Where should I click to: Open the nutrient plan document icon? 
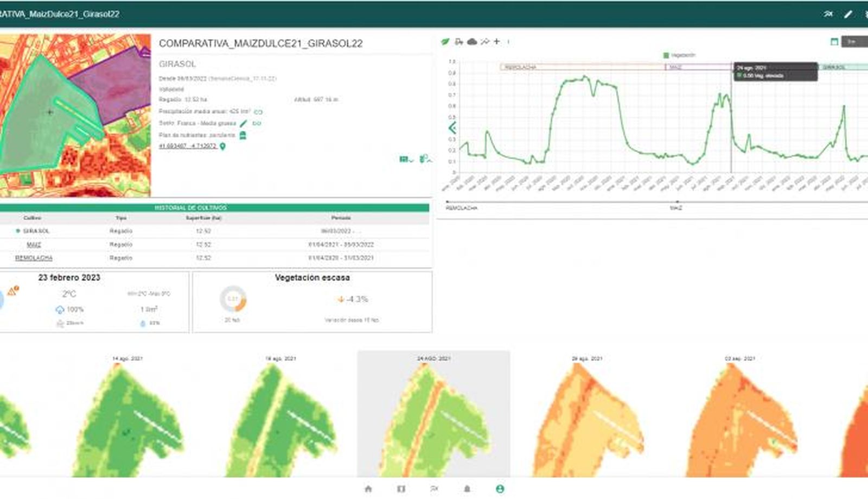242,135
